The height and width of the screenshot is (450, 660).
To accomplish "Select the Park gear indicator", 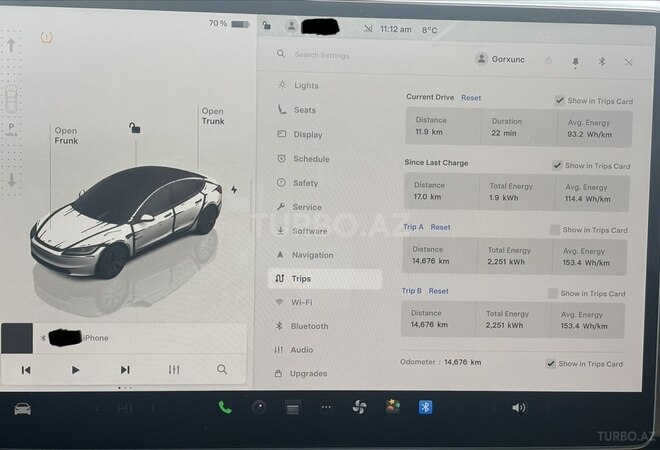I will tap(11, 129).
